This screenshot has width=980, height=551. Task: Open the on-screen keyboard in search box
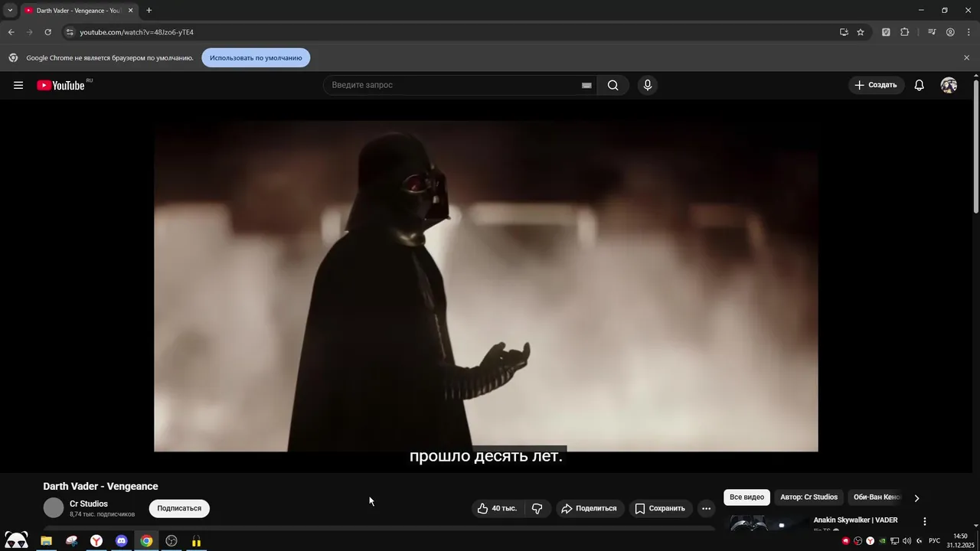586,85
